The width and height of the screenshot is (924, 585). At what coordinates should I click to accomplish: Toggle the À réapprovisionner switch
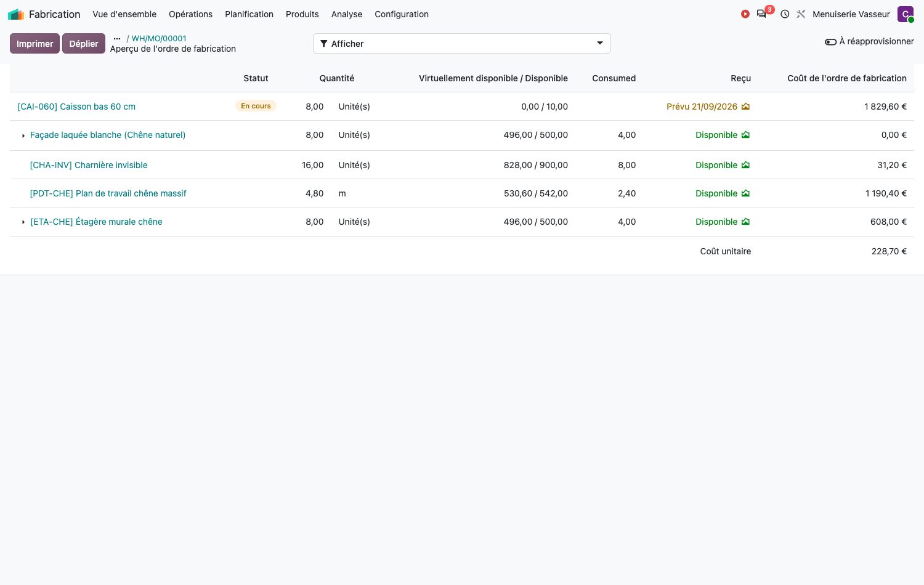[830, 42]
